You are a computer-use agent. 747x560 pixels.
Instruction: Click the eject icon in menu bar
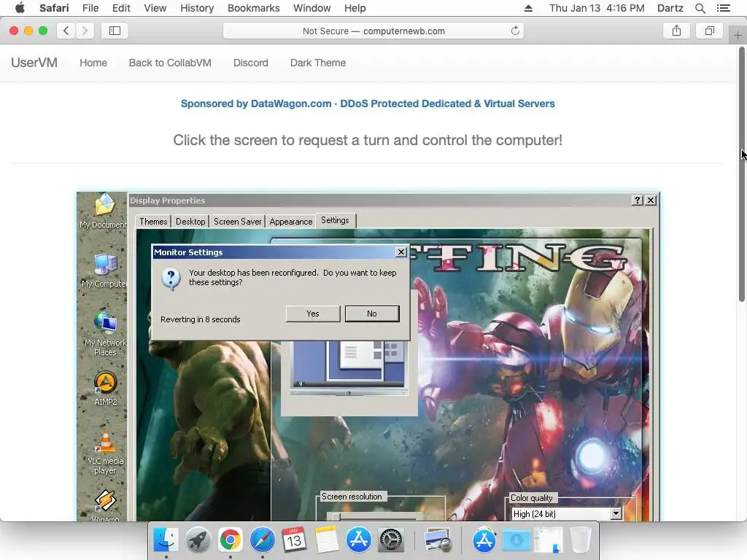point(528,8)
